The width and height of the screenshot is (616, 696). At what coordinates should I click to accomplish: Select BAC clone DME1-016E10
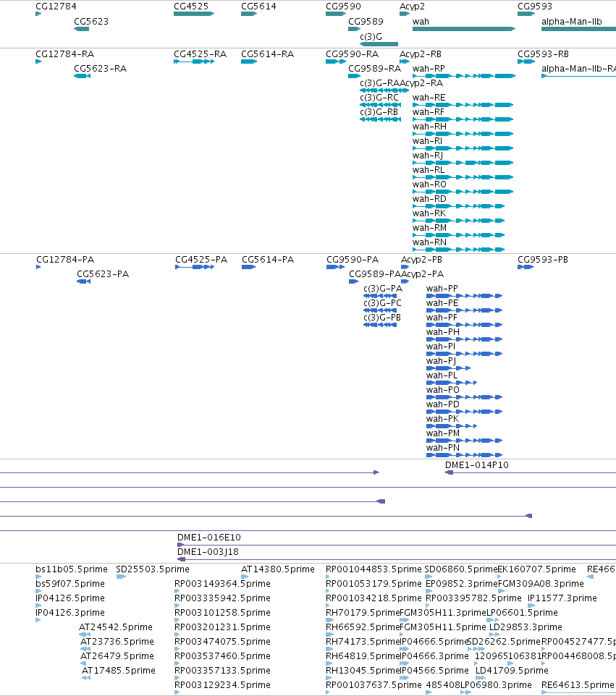pos(208,537)
